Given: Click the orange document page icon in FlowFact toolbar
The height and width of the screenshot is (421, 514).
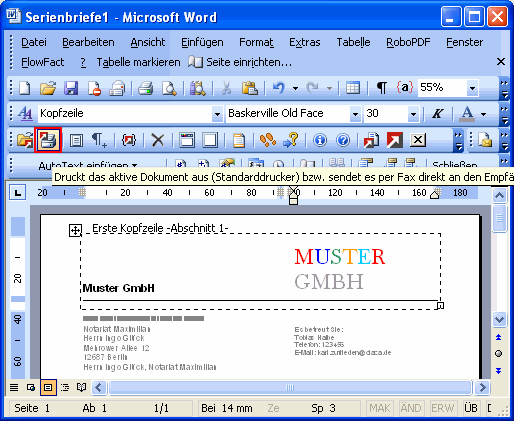Looking at the screenshot, I should (x=239, y=140).
